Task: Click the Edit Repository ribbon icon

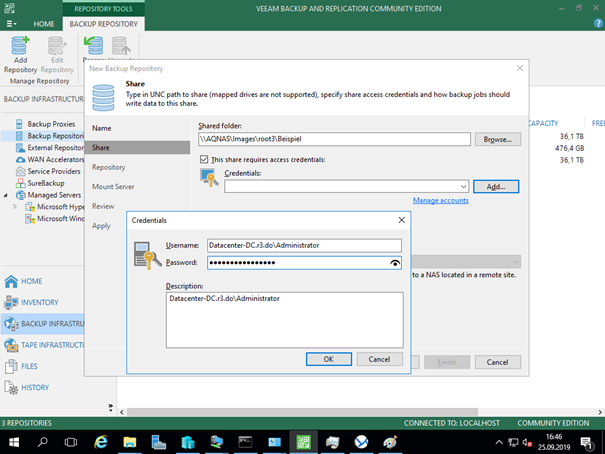Action: (x=57, y=55)
